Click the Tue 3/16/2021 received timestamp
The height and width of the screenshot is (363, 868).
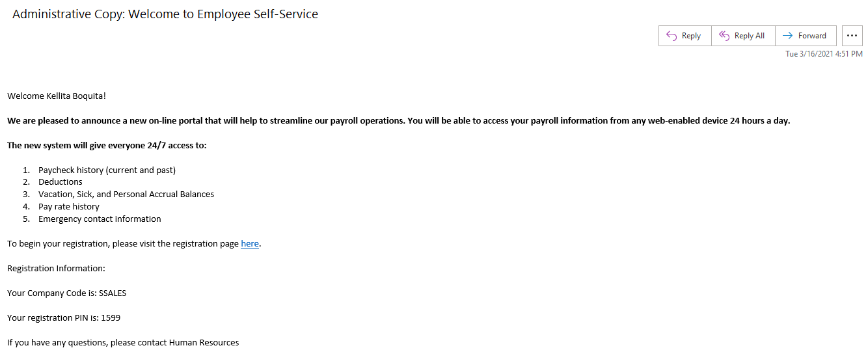click(824, 54)
